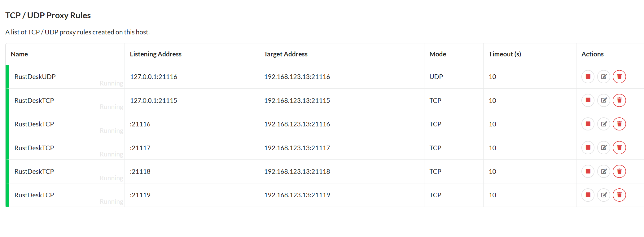The image size is (644, 237).
Task: Delete the TCP rule listening on :21116
Action: 619,124
